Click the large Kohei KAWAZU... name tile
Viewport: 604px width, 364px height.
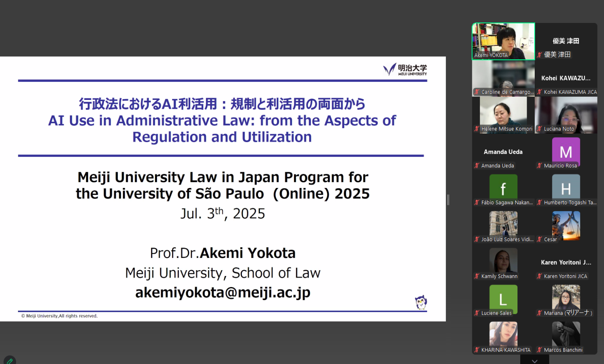click(x=566, y=78)
